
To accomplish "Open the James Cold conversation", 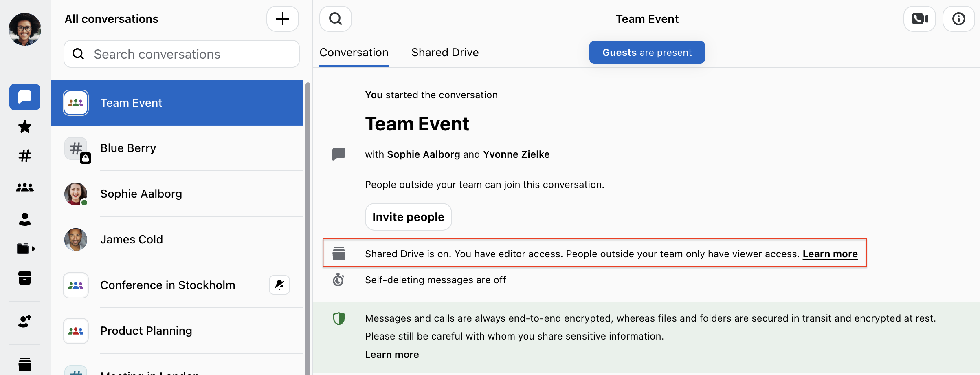I will 177,240.
